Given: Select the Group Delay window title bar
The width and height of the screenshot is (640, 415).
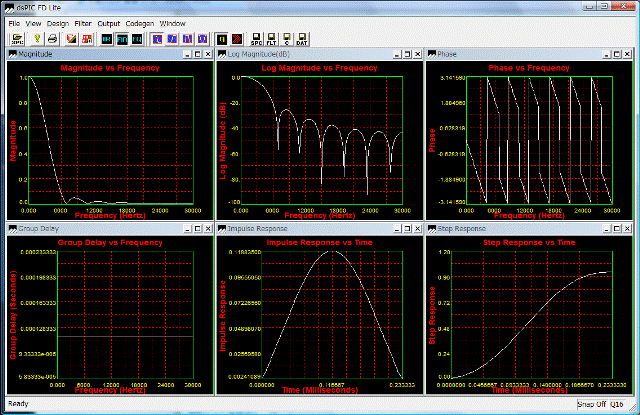Looking at the screenshot, I should [x=100, y=227].
